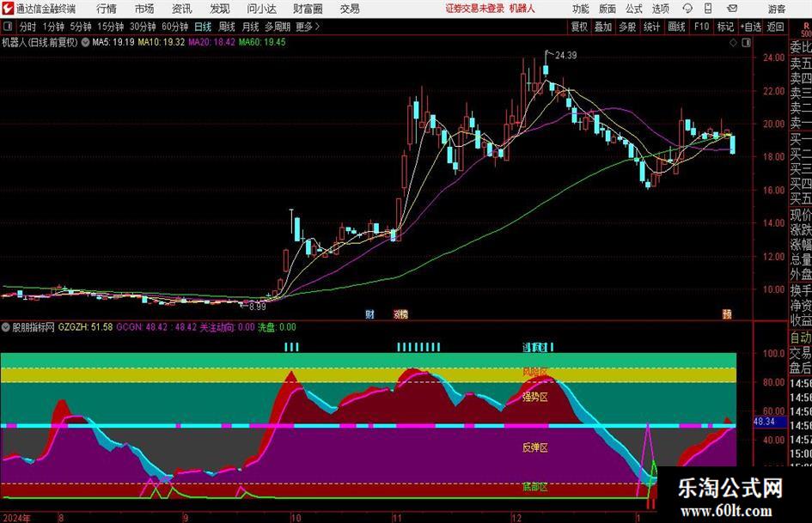Click the orange 预 marker on the chart

point(727,313)
